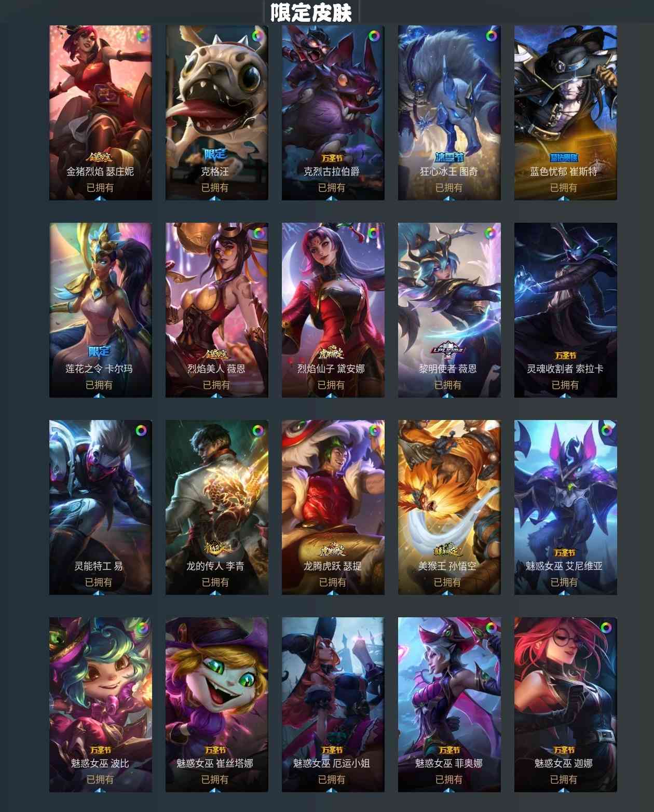
Task: Open chroma icon on 灵能特工 易 card
Action: (142, 430)
